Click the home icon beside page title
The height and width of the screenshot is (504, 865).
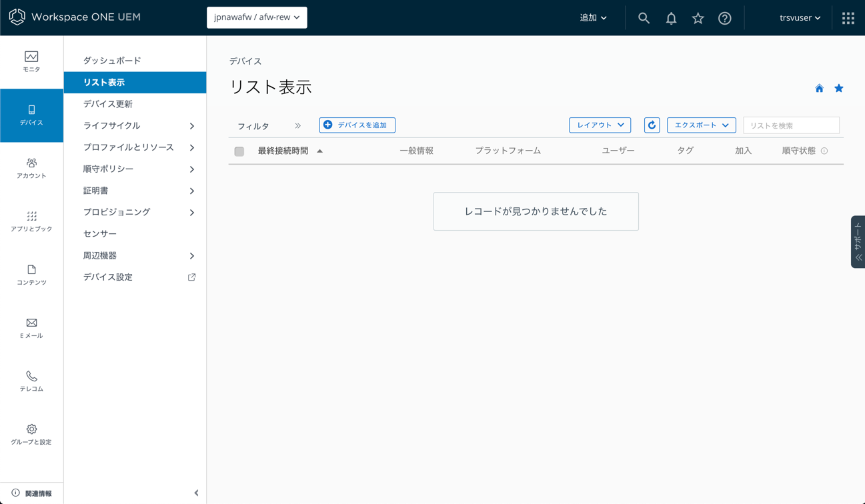tap(819, 88)
